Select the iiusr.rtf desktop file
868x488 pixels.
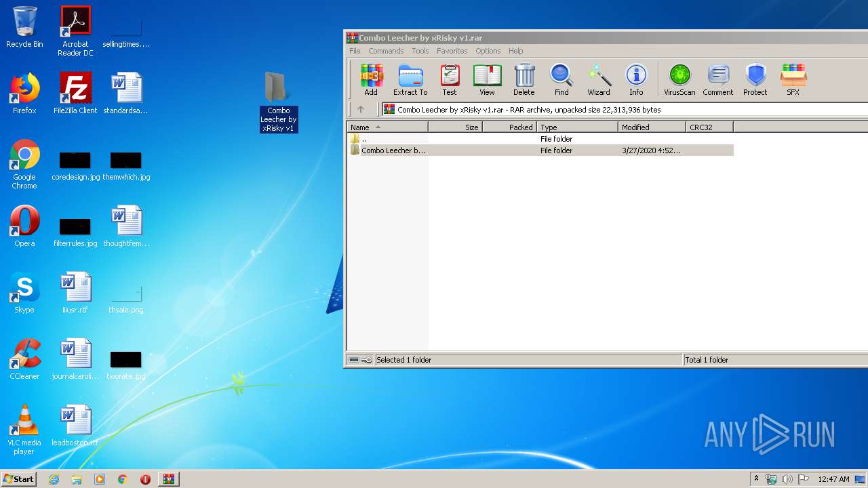tap(75, 293)
